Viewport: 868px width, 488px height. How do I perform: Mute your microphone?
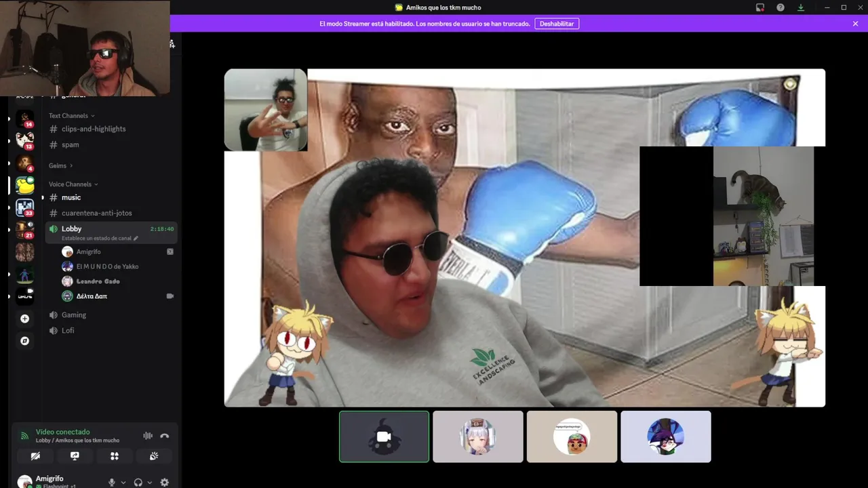point(112,483)
